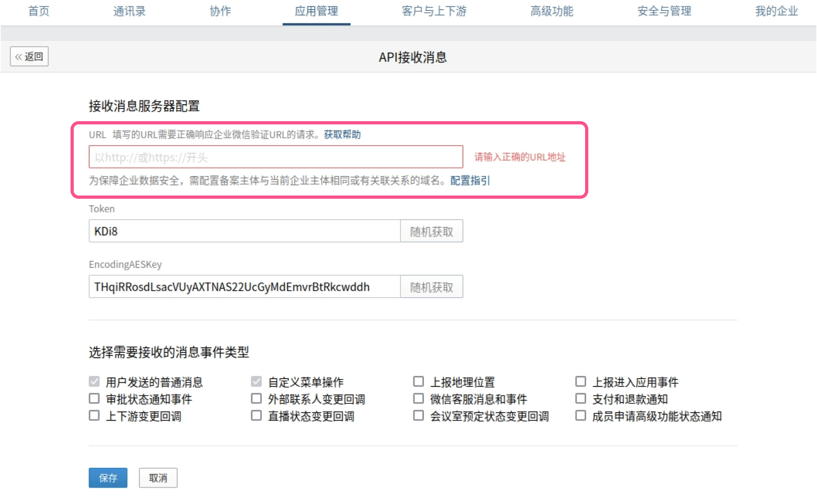Click the EncodingAESKey input field
The width and height of the screenshot is (817, 504).
(x=244, y=287)
